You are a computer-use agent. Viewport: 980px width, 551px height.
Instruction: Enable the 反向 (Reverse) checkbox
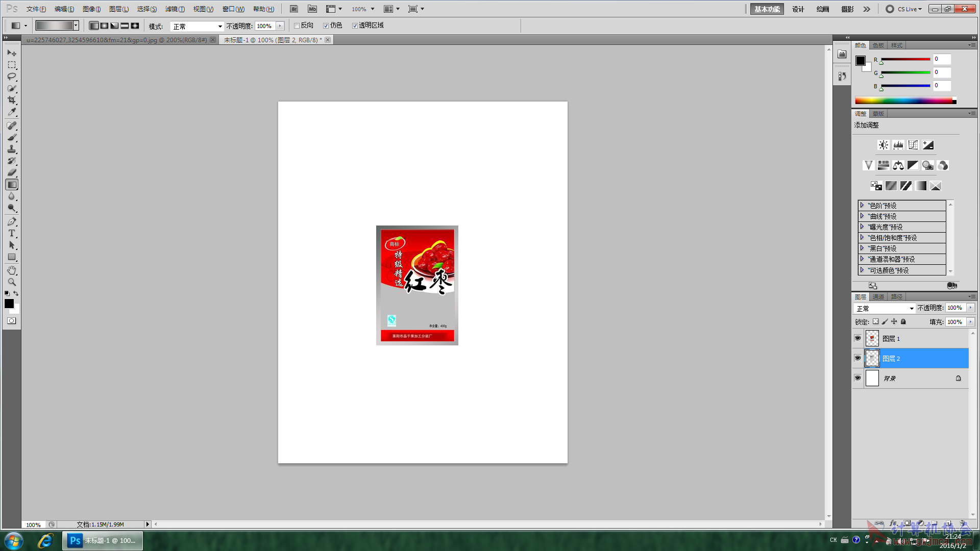tap(297, 26)
